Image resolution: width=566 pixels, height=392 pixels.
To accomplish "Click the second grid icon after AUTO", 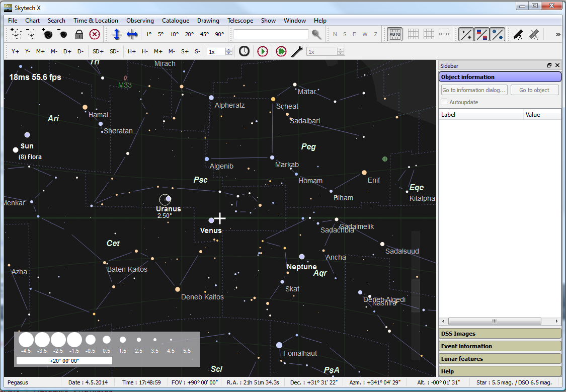I will click(x=429, y=34).
